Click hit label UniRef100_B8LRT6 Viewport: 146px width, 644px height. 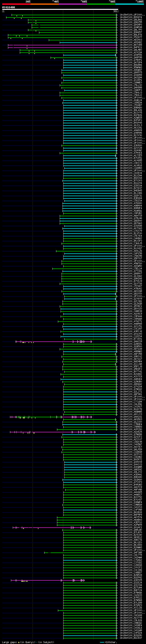tap(131, 35)
